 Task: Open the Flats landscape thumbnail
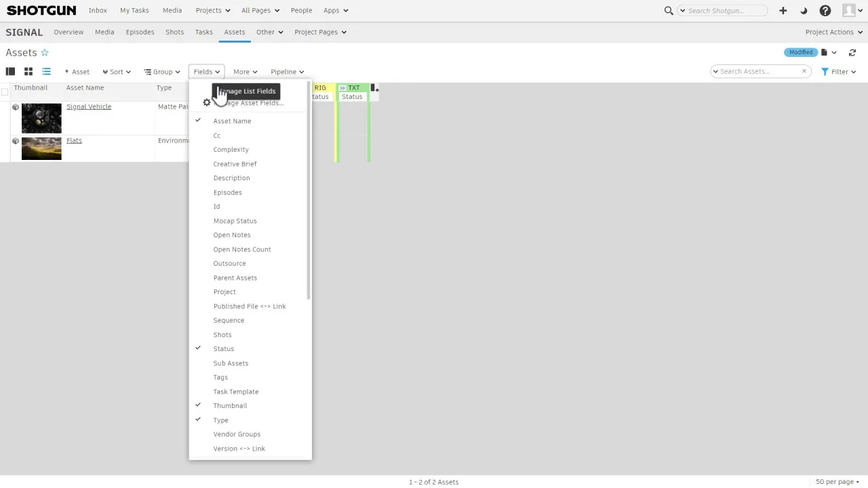coord(41,148)
